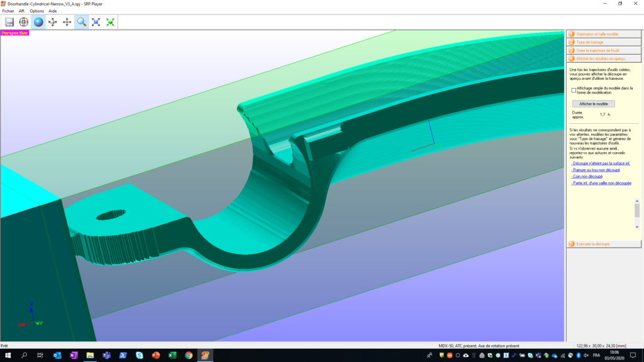Click the Perspective view label
Image resolution: width=644 pixels, height=362 pixels.
click(15, 33)
